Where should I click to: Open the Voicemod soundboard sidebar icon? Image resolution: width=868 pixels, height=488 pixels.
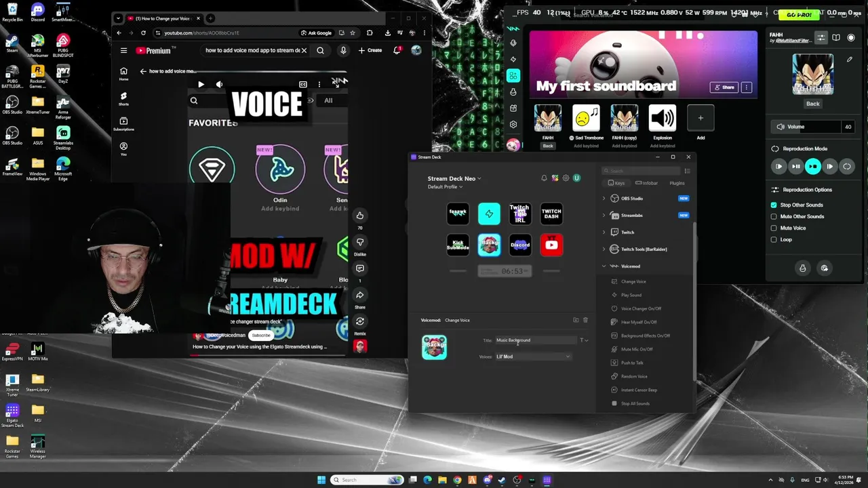[x=513, y=75]
